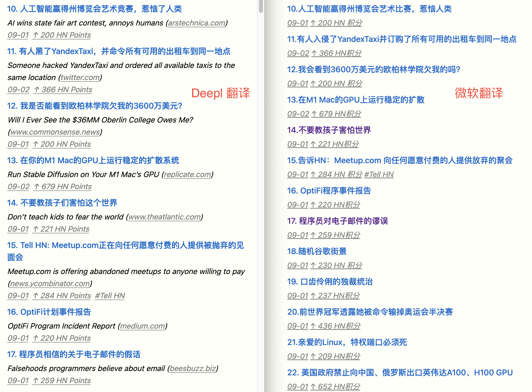This screenshot has width=532, height=392.
Task: Select the #Tell HN tag in right pane
Action: (x=379, y=175)
